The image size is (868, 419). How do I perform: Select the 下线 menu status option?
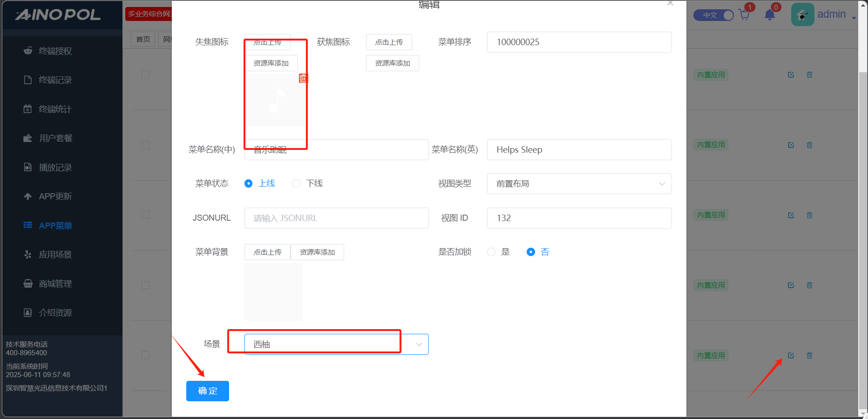point(296,183)
